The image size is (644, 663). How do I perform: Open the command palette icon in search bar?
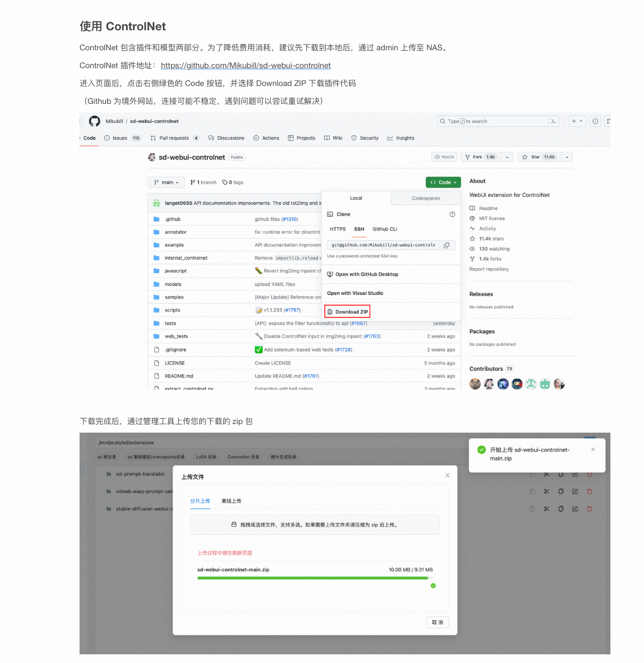coord(553,121)
